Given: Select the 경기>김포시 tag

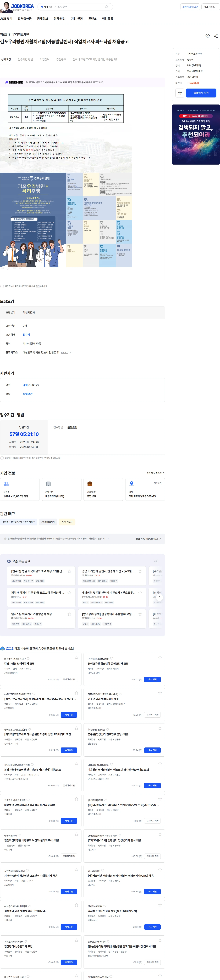Looking at the screenshot, I should pos(67,522).
